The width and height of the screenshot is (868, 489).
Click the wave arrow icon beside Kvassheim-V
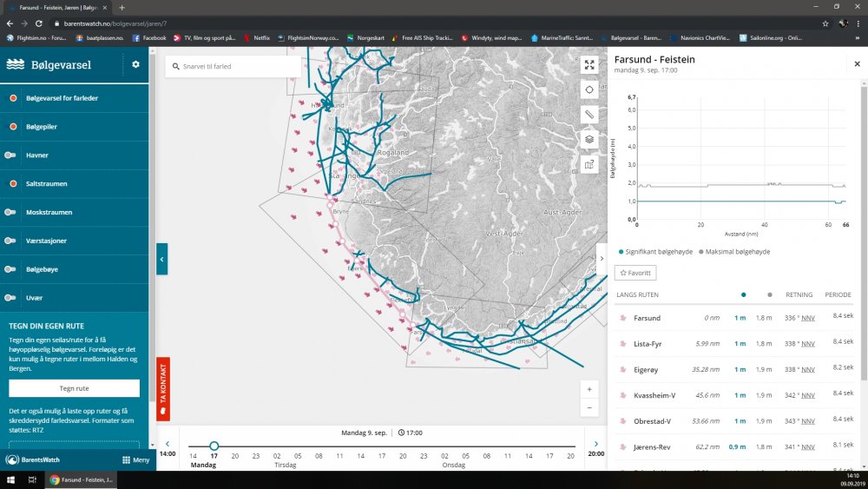622,395
